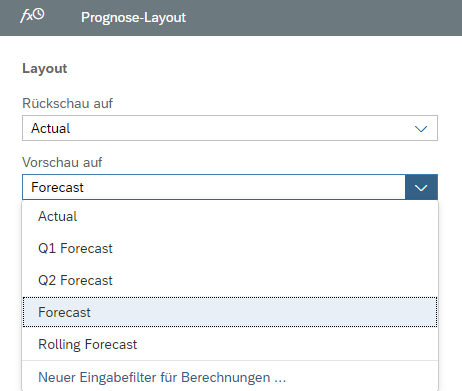Image resolution: width=462 pixels, height=391 pixels.
Task: Choose the Q1 Forecast option
Action: point(230,248)
